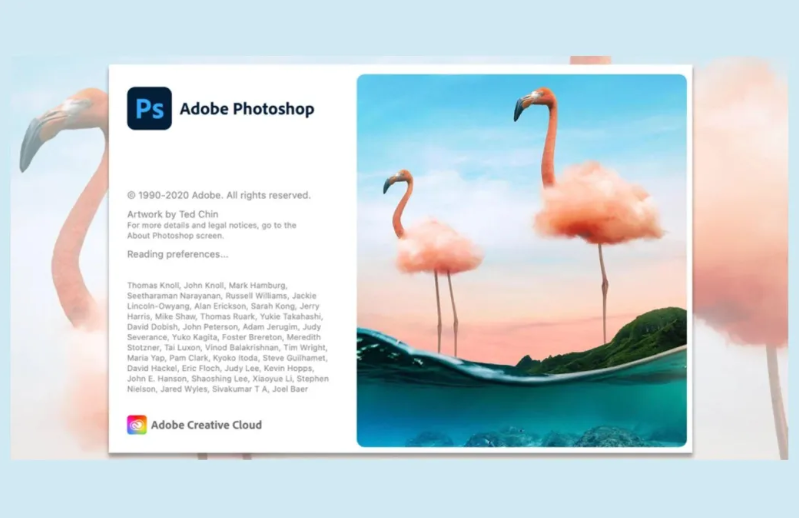The width and height of the screenshot is (799, 518).
Task: Click the credits line starting "Nielsen, Jared Wyles"
Action: click(x=218, y=389)
